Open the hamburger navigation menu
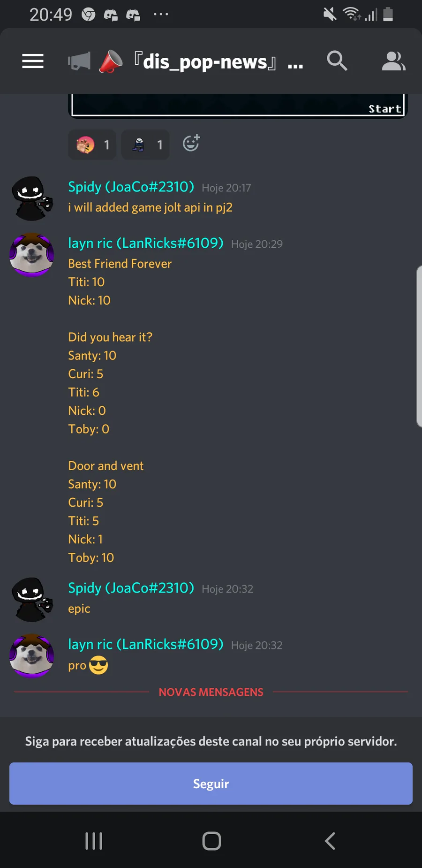This screenshot has height=868, width=422. [x=33, y=61]
